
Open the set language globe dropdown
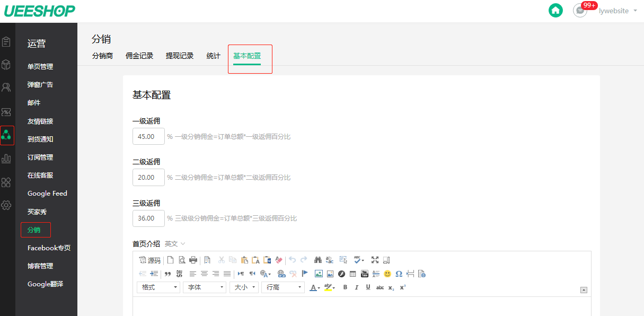[x=266, y=274]
